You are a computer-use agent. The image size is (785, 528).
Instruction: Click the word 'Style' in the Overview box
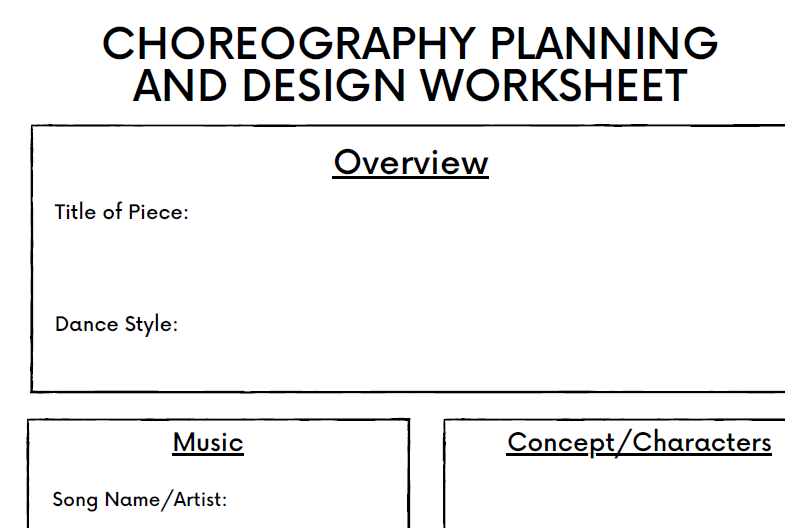[150, 324]
